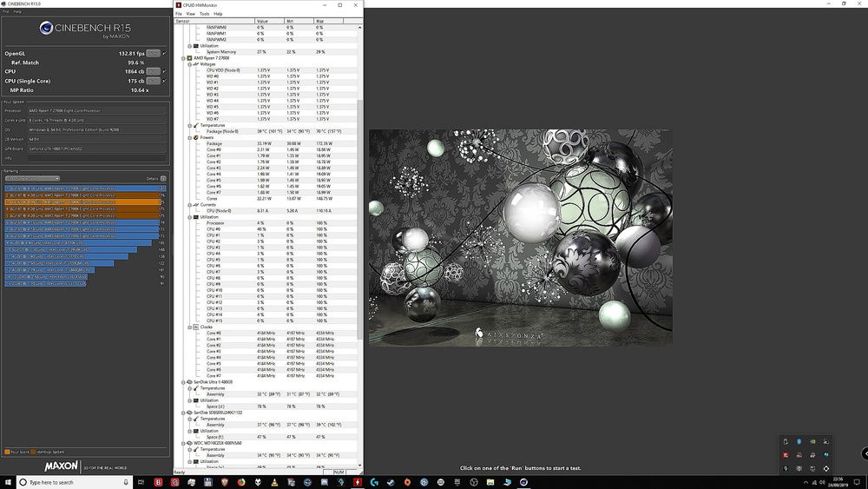Open the floppy disk save icon on taskbar
868x489 pixels.
pyautogui.click(x=207, y=482)
